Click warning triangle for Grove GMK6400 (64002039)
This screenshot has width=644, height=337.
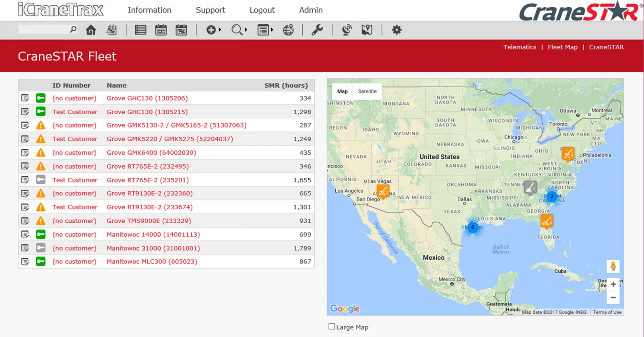41,152
